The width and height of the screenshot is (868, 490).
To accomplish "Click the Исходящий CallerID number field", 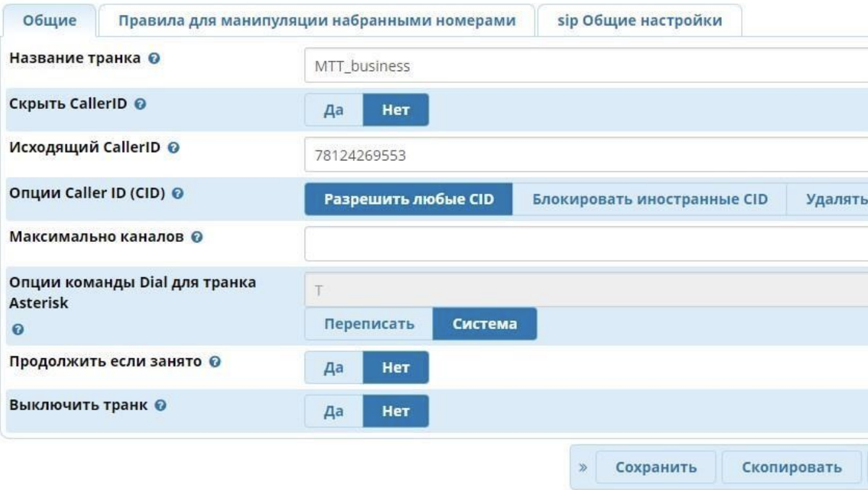I will coord(585,155).
